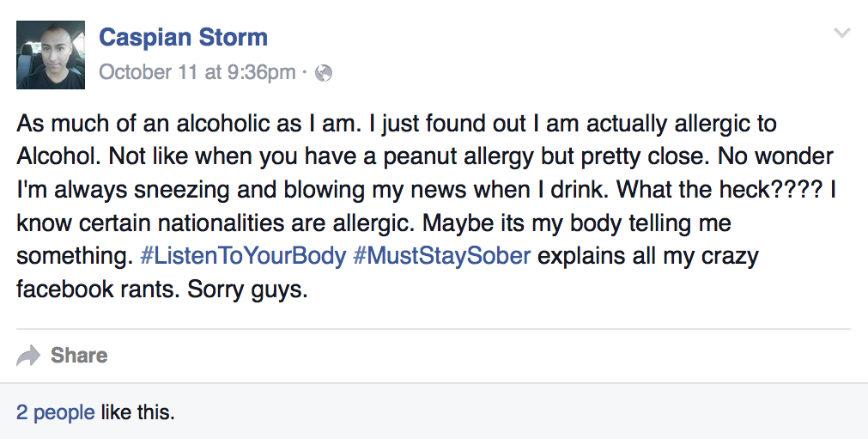The height and width of the screenshot is (439, 868).
Task: Click the 'like this.' text
Action: click(x=137, y=412)
